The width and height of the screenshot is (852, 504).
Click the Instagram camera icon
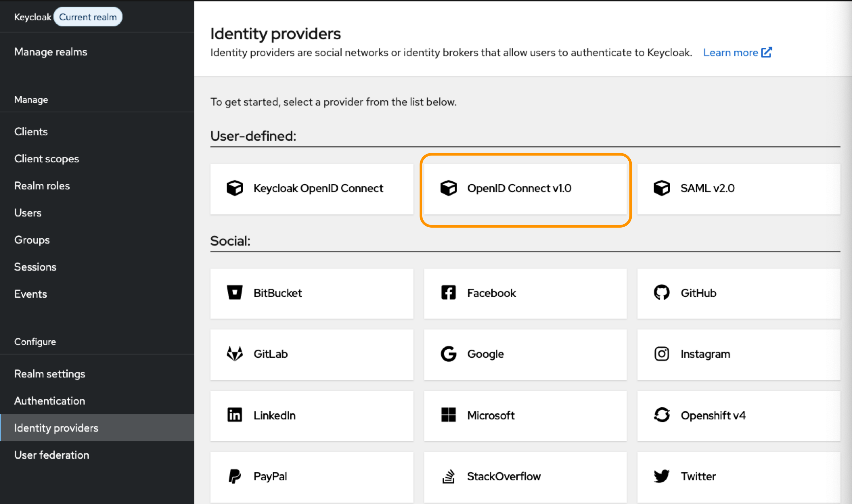tap(662, 353)
